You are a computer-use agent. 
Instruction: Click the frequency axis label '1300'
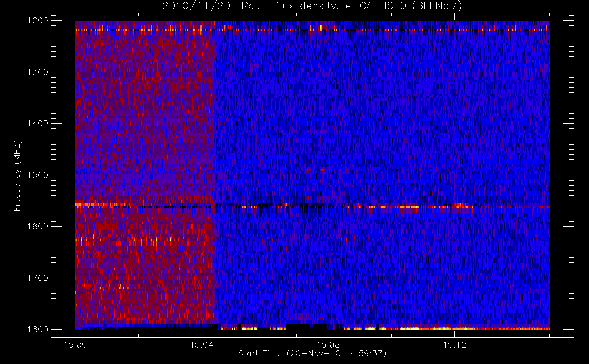(38, 72)
